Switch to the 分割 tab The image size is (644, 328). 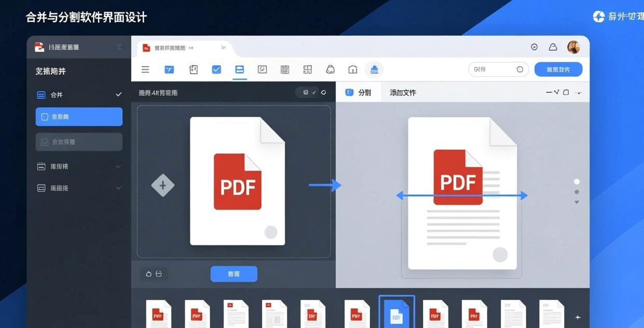(x=358, y=92)
